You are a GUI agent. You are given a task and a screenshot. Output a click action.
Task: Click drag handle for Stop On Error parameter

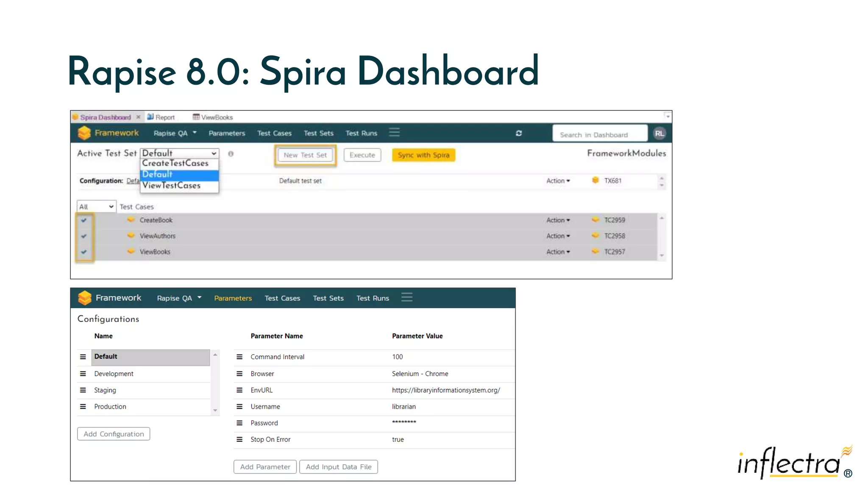[239, 439]
